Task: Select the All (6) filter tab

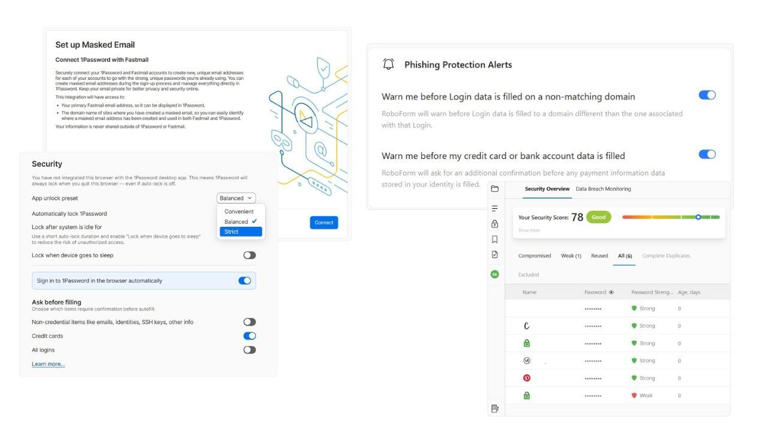Action: tap(624, 256)
